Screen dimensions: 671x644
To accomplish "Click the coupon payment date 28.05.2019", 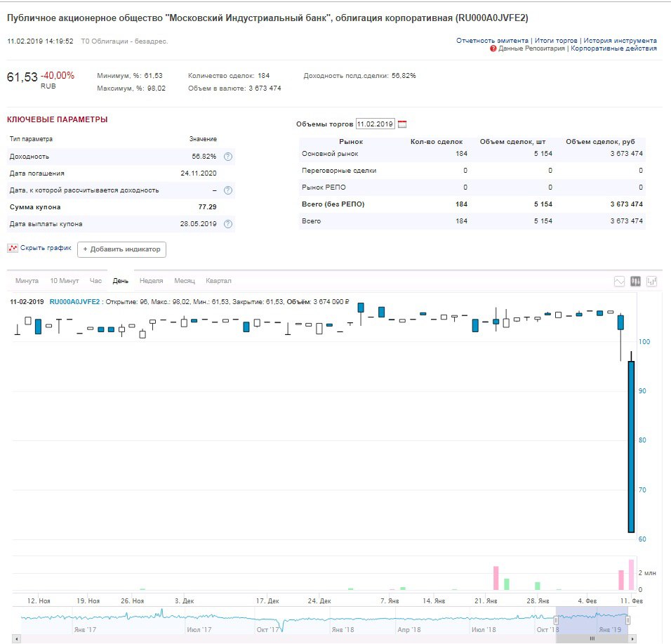I will coord(199,224).
